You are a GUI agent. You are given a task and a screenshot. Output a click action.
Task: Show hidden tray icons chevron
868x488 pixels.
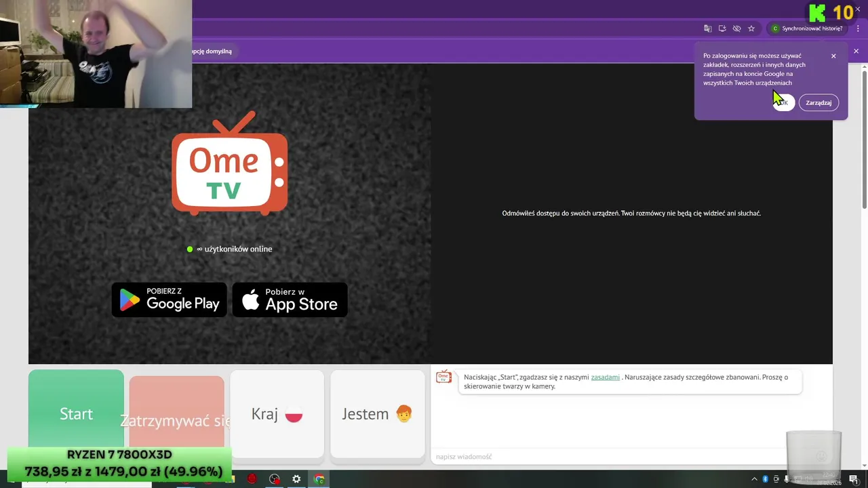pyautogui.click(x=754, y=479)
